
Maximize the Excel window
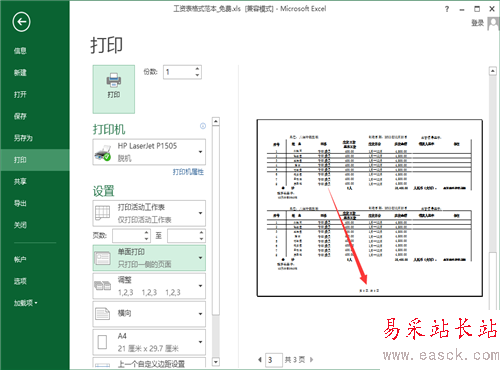coord(477,9)
